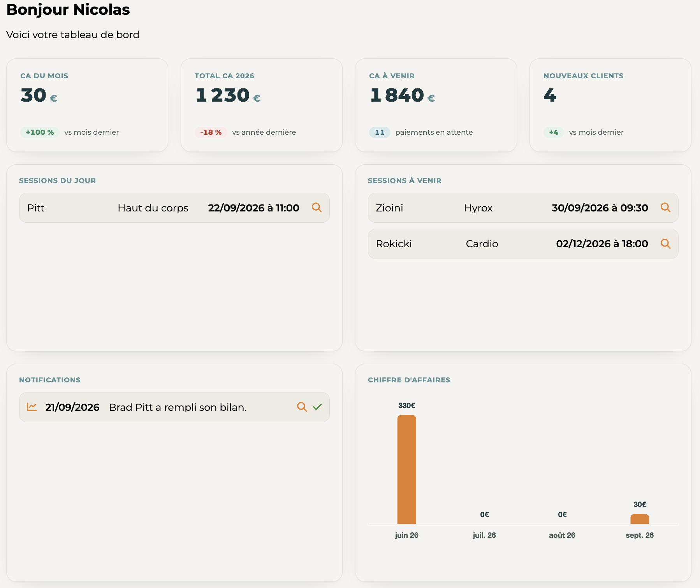Click the 1 230 € total CA value

pos(228,95)
